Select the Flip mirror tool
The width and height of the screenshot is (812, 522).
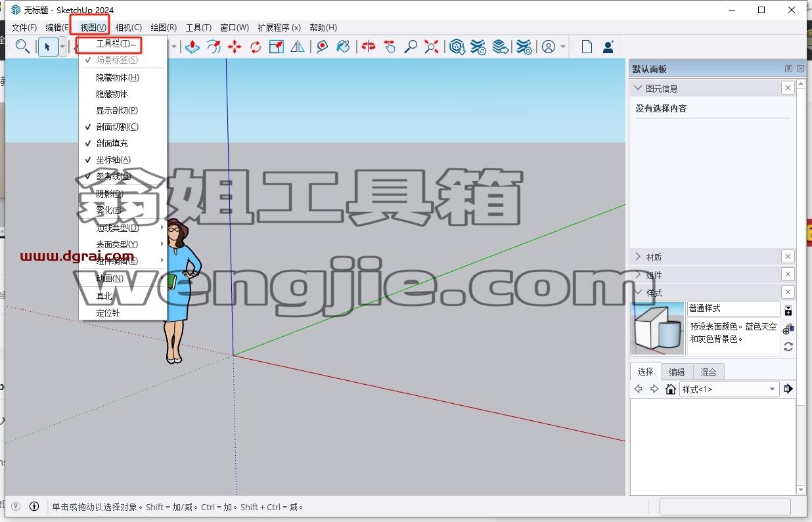tap(298, 47)
